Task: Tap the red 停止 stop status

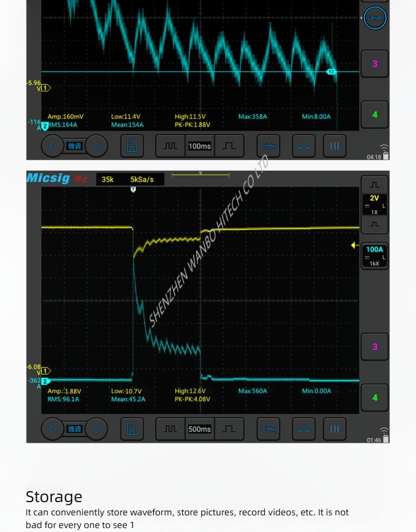Action: [x=82, y=179]
